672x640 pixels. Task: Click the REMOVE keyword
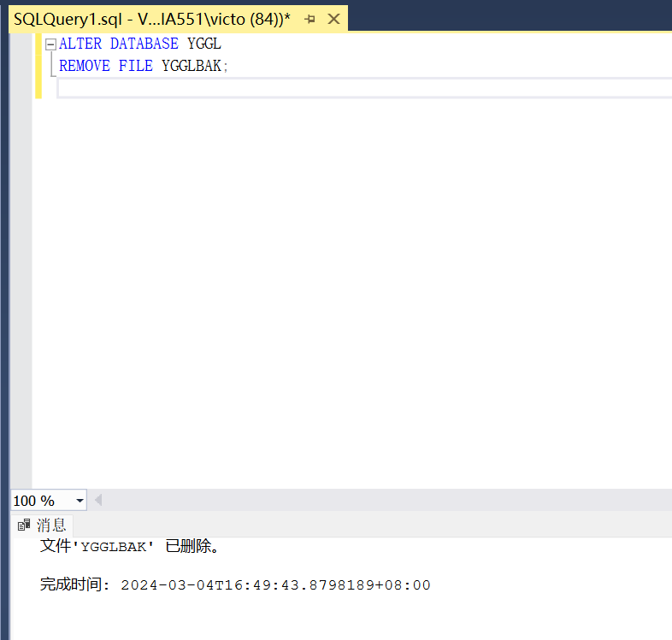point(85,66)
